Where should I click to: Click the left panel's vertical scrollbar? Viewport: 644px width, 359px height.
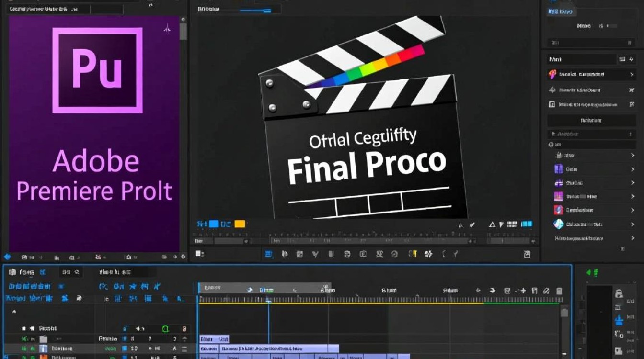point(183,31)
